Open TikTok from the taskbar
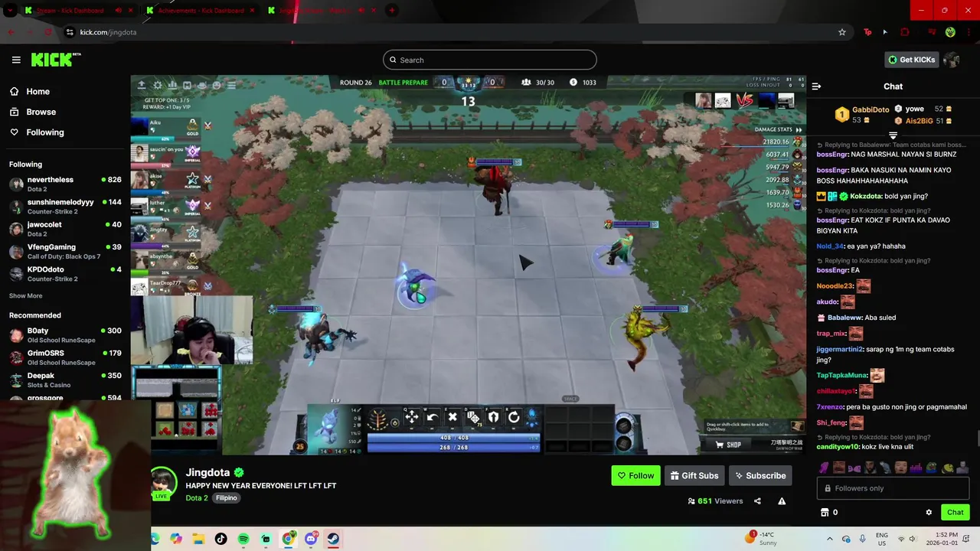 pyautogui.click(x=220, y=539)
